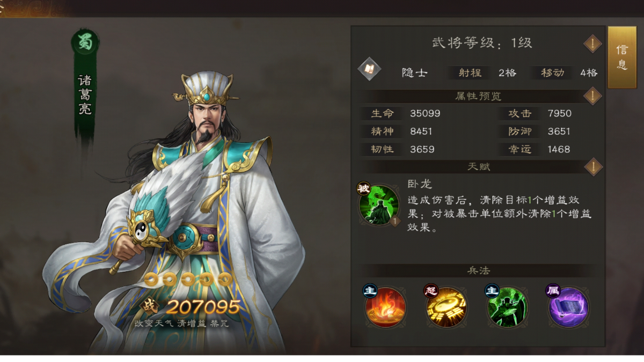Click the five gold star rating row
This screenshot has height=362, width=644.
point(188,279)
